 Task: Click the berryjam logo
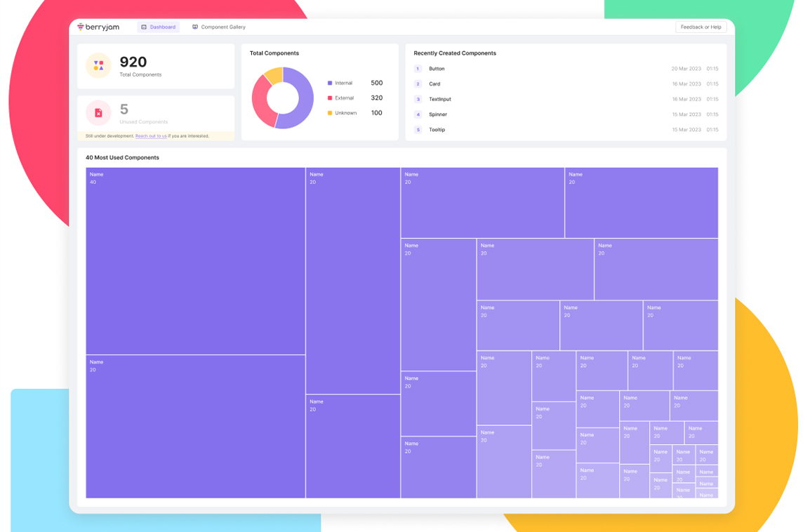(x=98, y=27)
